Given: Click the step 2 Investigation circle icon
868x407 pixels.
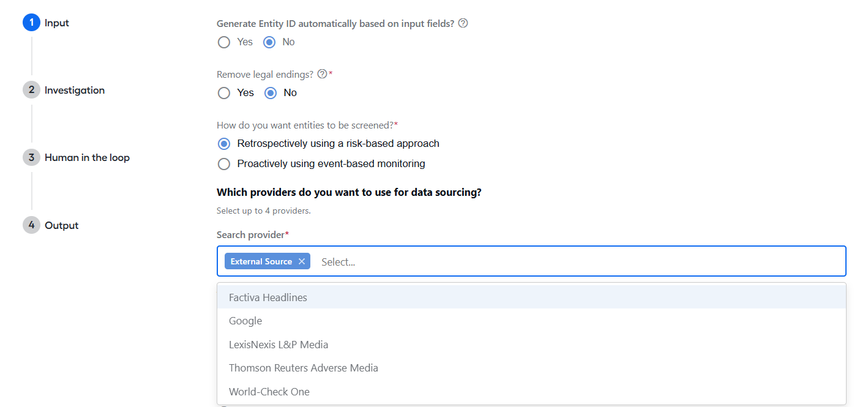Looking at the screenshot, I should 31,90.
